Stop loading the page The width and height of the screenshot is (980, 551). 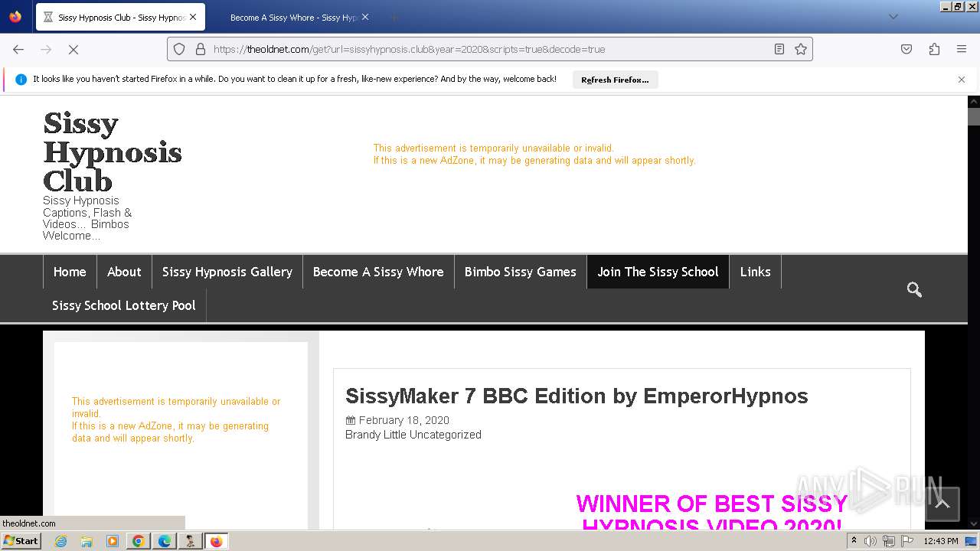coord(73,49)
